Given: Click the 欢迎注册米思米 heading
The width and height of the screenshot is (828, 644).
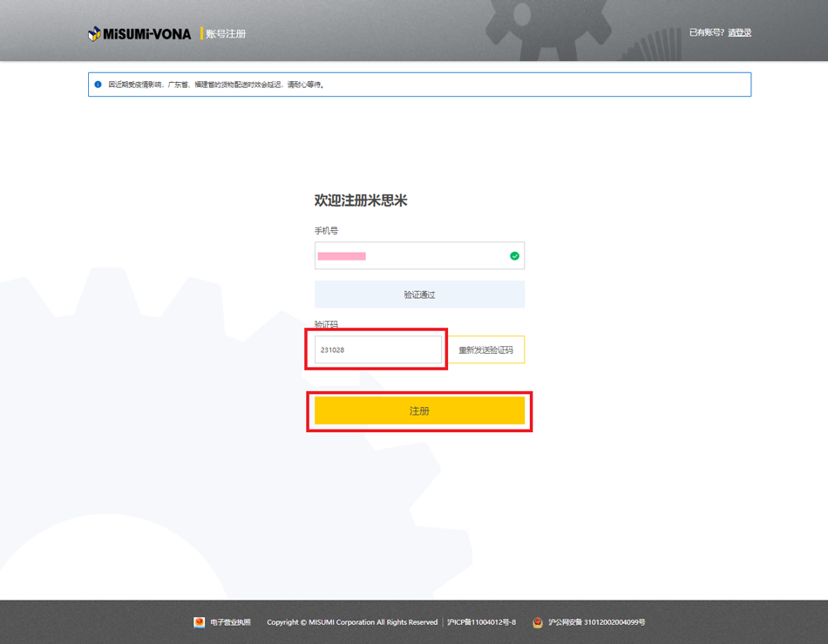Looking at the screenshot, I should pyautogui.click(x=361, y=200).
